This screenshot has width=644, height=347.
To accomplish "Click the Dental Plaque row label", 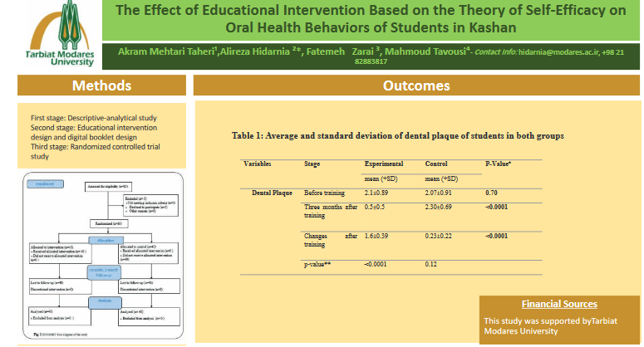I will click(x=270, y=192).
